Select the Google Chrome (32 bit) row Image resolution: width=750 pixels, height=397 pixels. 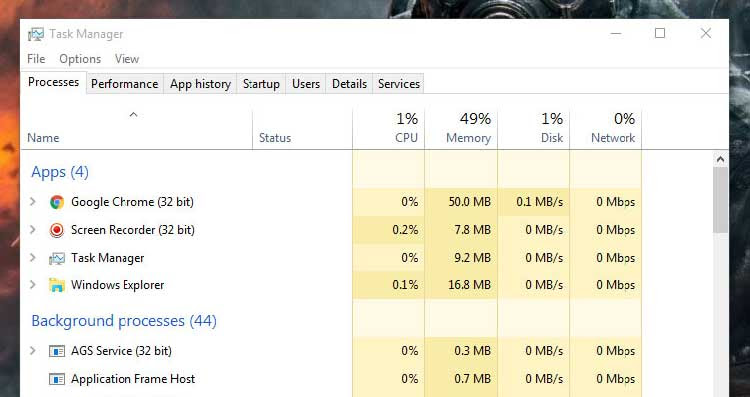[331, 202]
